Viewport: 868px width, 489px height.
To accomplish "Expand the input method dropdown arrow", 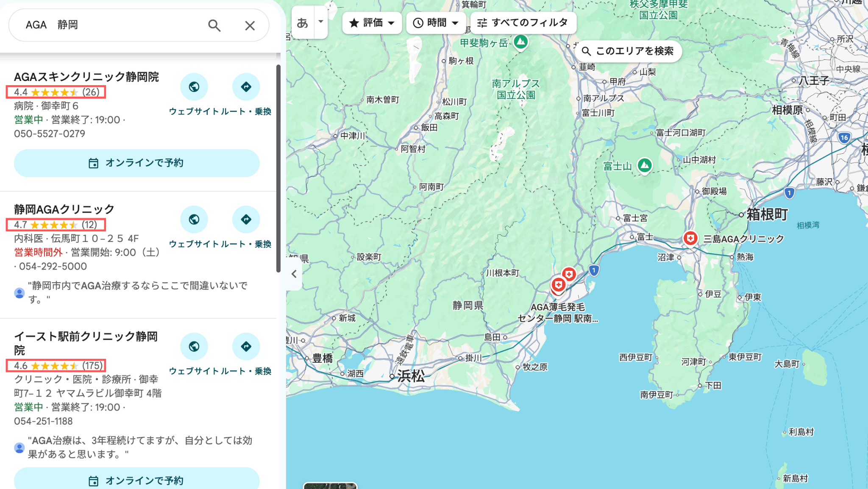I will point(321,22).
